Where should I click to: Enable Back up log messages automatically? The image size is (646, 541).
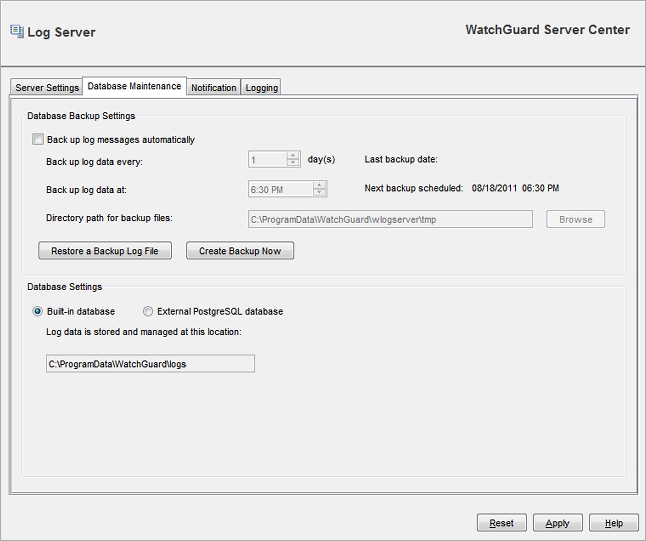[38, 140]
